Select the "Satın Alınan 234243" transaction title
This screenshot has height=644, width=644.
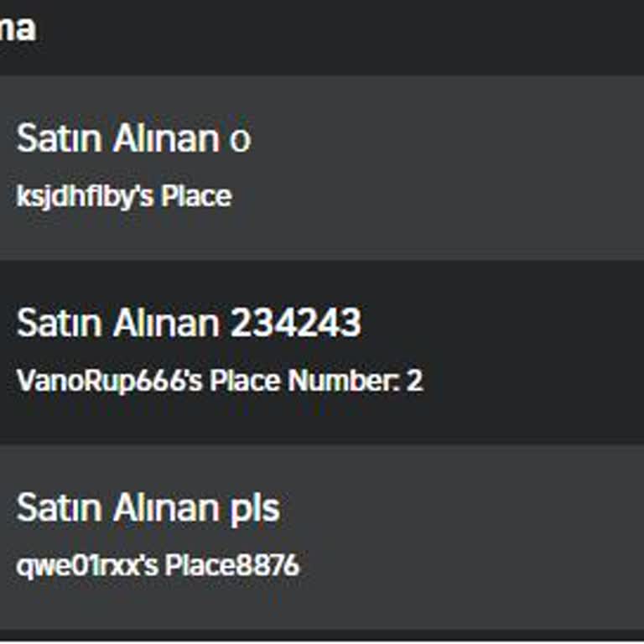189,324
